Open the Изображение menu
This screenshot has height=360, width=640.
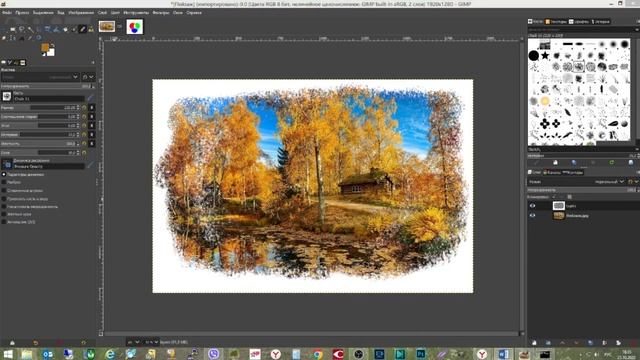[81, 13]
